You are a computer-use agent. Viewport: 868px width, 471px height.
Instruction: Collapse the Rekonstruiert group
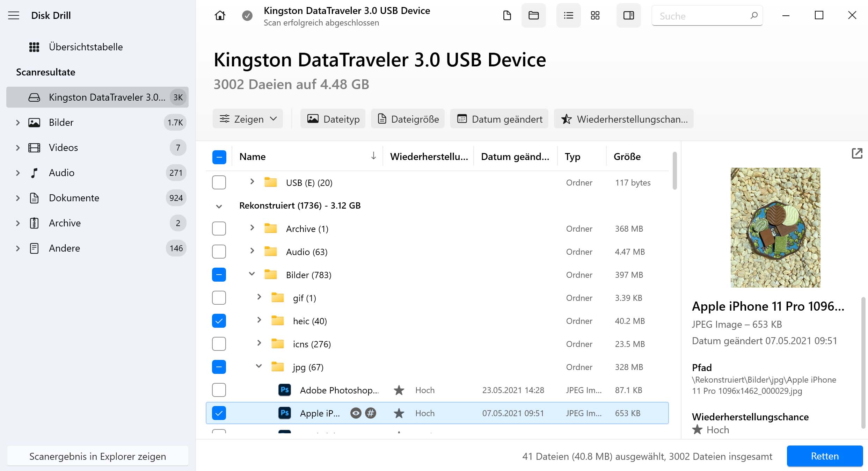(219, 206)
